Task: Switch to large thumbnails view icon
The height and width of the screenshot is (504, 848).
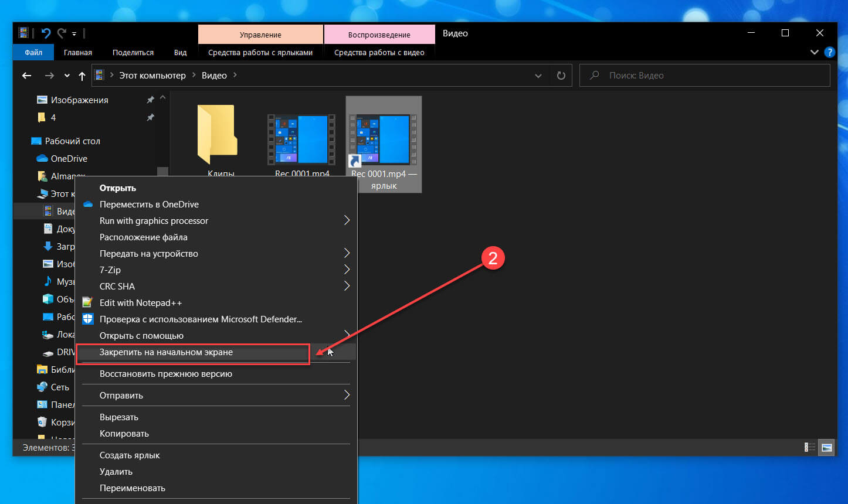Action: point(827,447)
